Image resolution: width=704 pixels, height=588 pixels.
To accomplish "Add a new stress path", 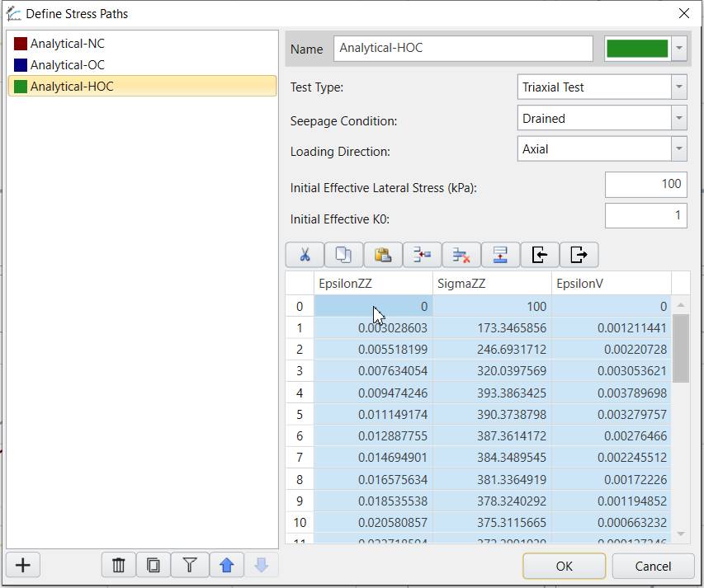I will (22, 565).
